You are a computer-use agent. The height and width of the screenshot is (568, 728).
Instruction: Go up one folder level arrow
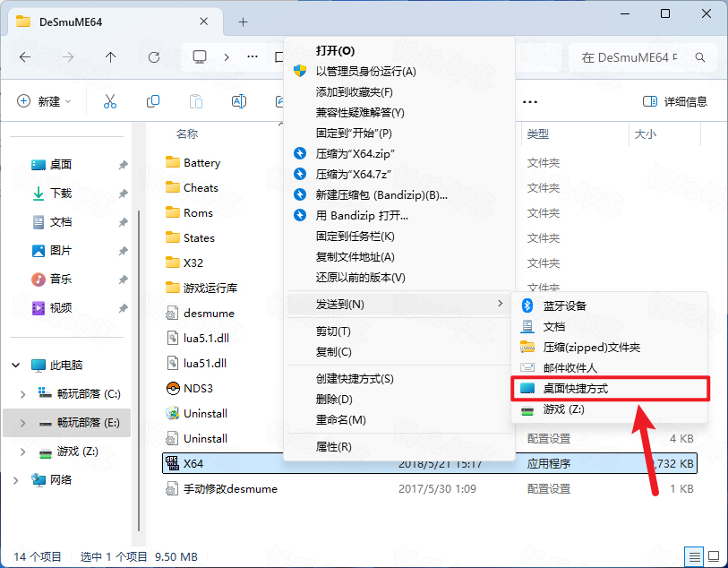click(x=110, y=57)
